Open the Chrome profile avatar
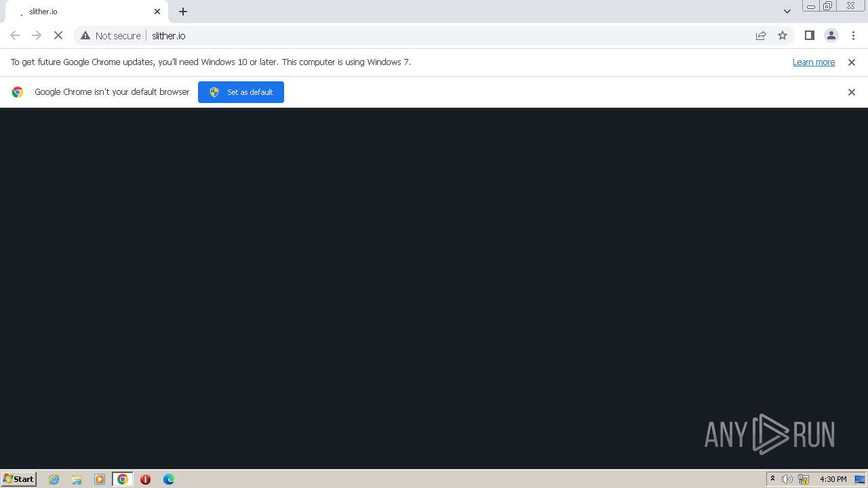The height and width of the screenshot is (488, 868). pyautogui.click(x=831, y=35)
